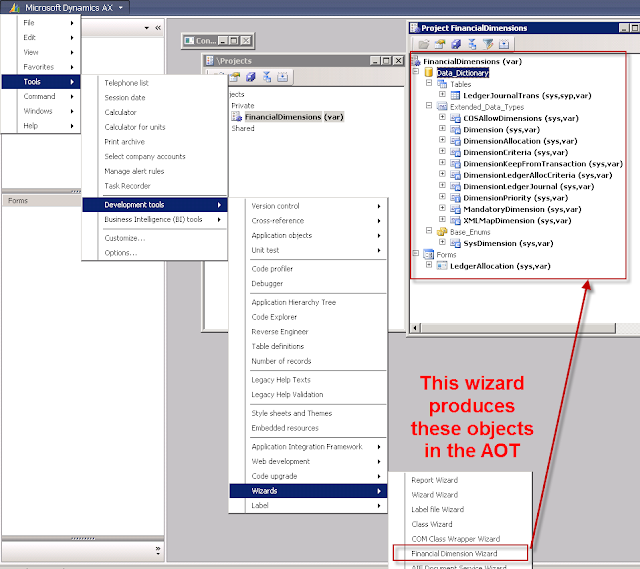640x569 pixels.
Task: Click the Projects window title icon
Action: (x=210, y=61)
